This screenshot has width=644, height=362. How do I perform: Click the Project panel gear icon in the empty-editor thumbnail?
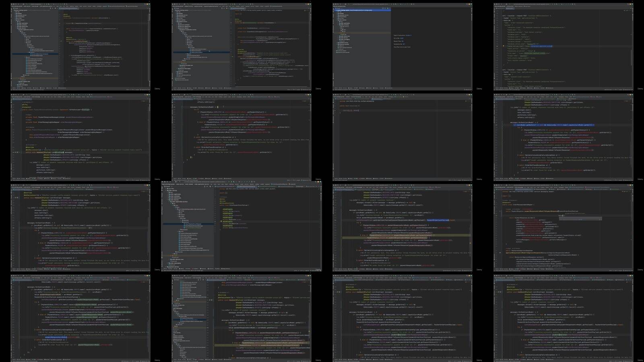[388, 8]
